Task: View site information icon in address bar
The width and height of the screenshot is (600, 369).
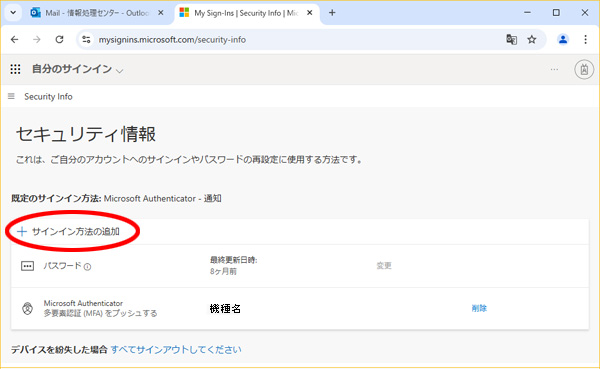Action: pyautogui.click(x=86, y=39)
